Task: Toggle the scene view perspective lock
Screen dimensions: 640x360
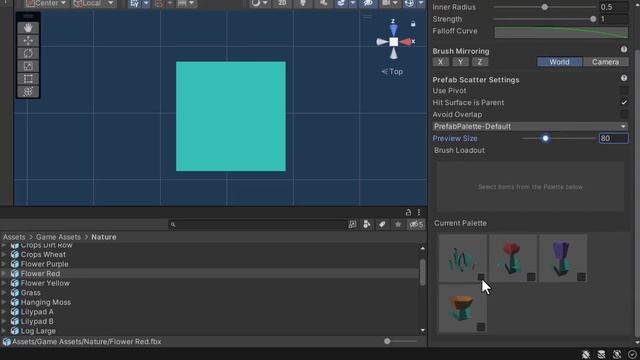Action: [x=413, y=24]
